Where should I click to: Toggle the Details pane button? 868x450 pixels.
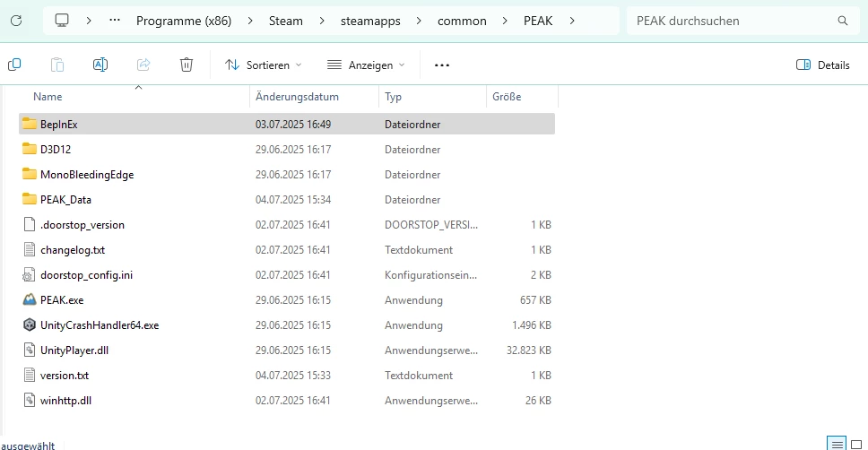coord(823,65)
